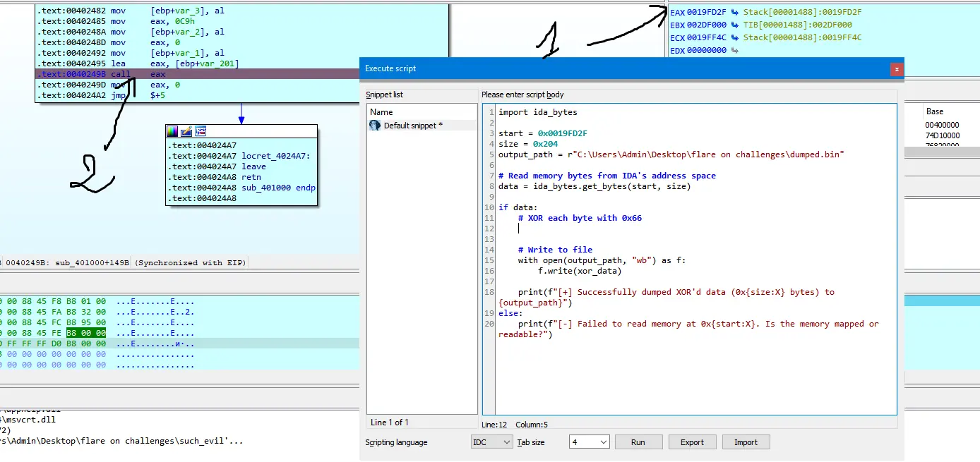980x462 pixels.
Task: Click the jump arrow next to EDX value
Action: coord(734,51)
